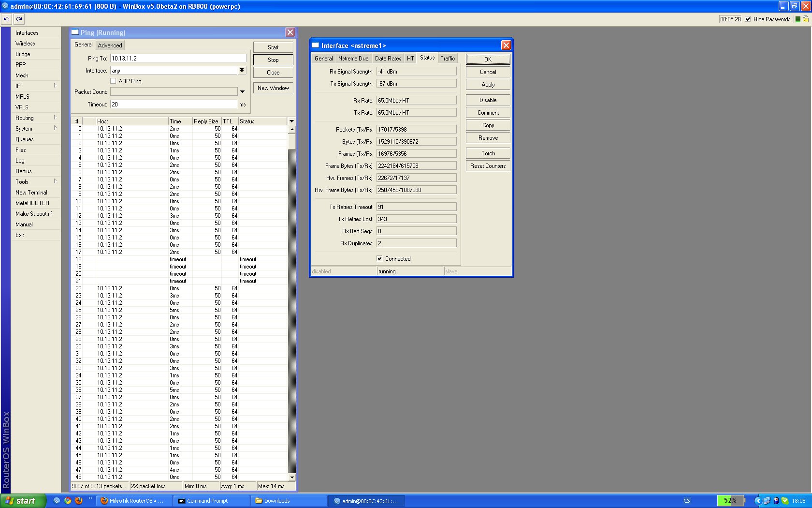Click the Close button in Ping window
Screen dimensions: 812x508
click(x=273, y=73)
